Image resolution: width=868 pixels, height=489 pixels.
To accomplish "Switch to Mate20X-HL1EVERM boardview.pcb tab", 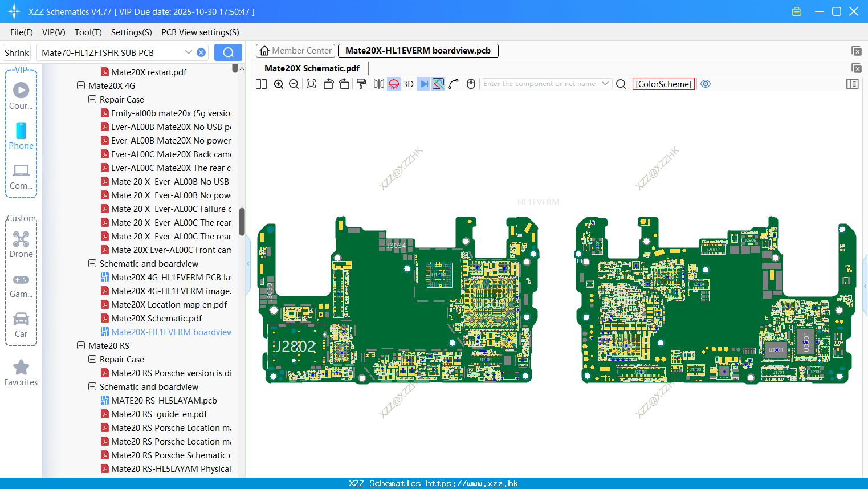I will click(x=418, y=51).
